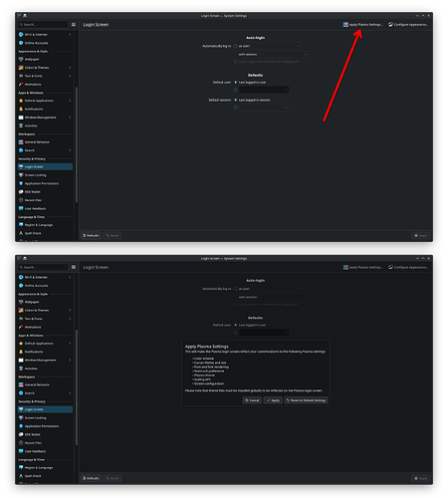Open Activities page in bottom screenshot sidebar

pyautogui.click(x=45, y=369)
